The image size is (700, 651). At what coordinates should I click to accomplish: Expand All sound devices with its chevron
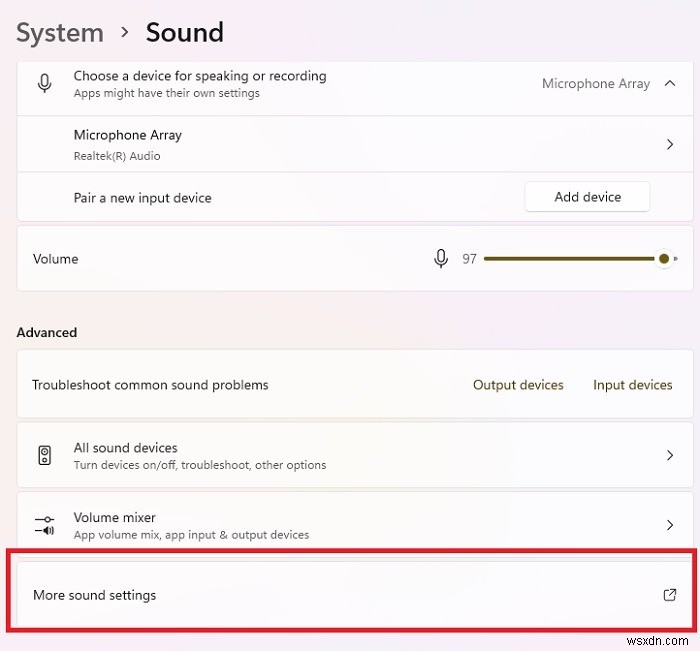[670, 456]
